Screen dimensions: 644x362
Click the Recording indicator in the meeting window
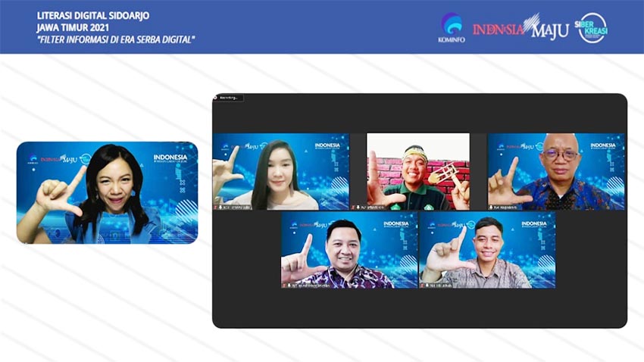(x=229, y=98)
